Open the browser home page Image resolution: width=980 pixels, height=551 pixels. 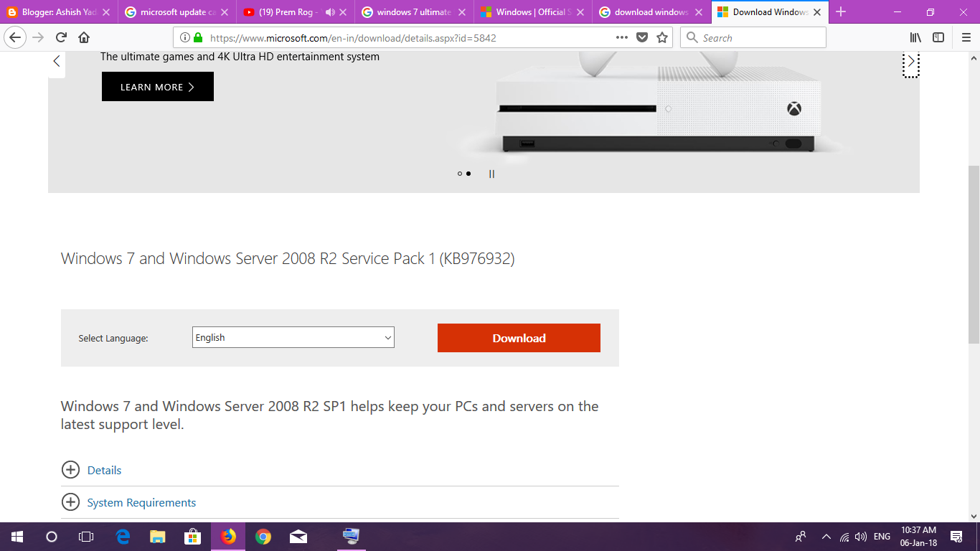coord(84,37)
